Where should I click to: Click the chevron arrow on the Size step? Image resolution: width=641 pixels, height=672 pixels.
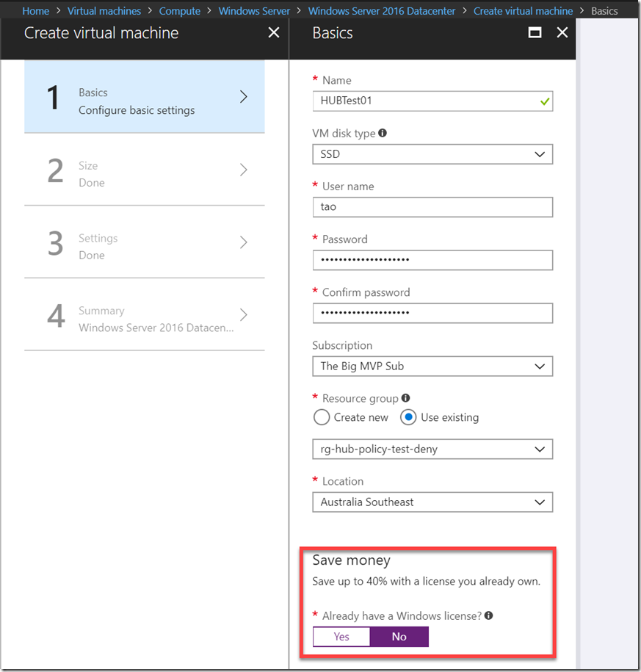243,170
